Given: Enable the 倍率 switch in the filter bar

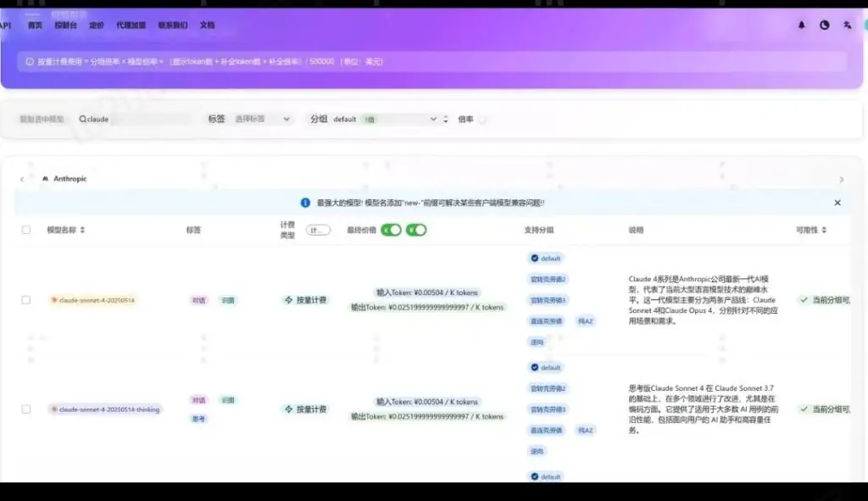Looking at the screenshot, I should tap(481, 119).
